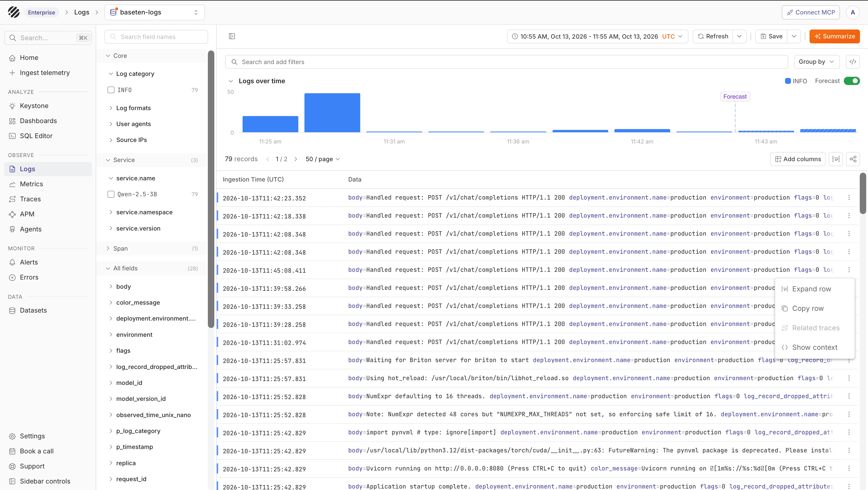Go to Alerts
868x490 pixels.
tap(29, 262)
